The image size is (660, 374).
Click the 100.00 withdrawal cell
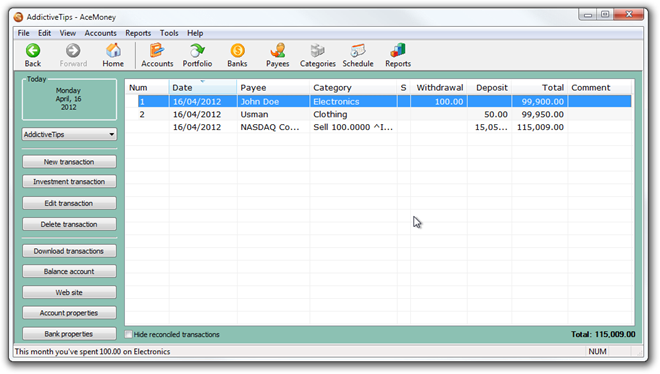[x=439, y=101]
